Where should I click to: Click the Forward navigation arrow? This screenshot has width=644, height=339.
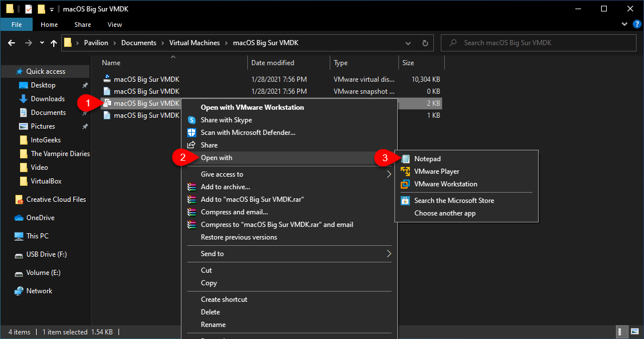[x=29, y=43]
